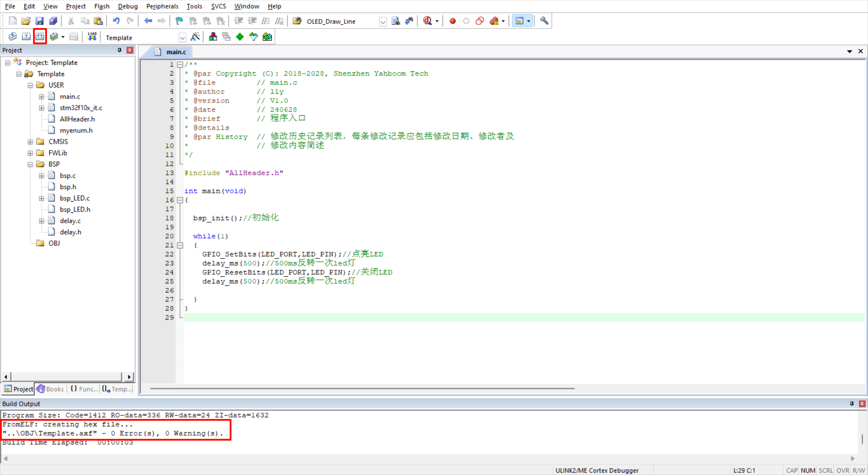This screenshot has height=475, width=868.
Task: Create a new file with toolbar icon
Action: click(x=13, y=21)
